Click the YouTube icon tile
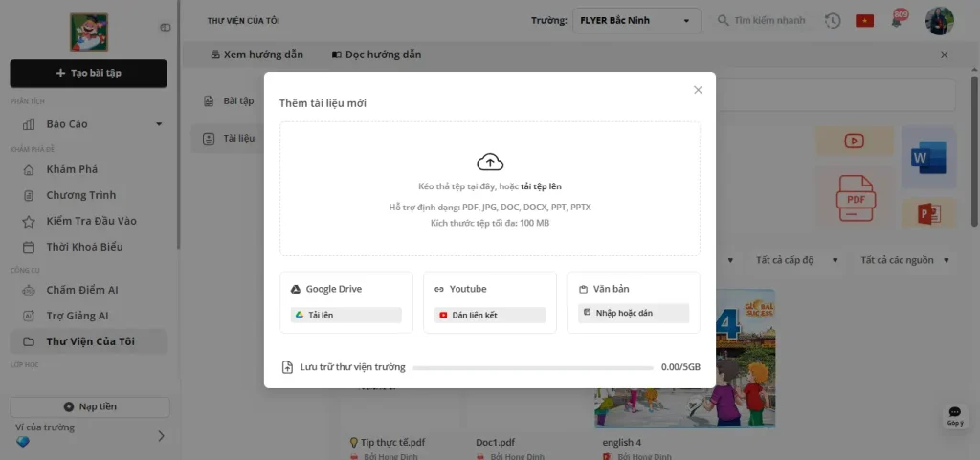 854,142
